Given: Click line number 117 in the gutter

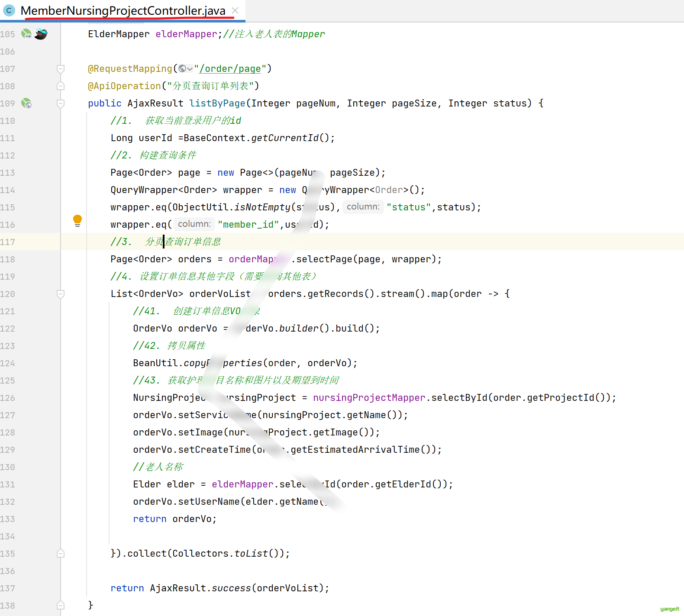Looking at the screenshot, I should [8, 242].
